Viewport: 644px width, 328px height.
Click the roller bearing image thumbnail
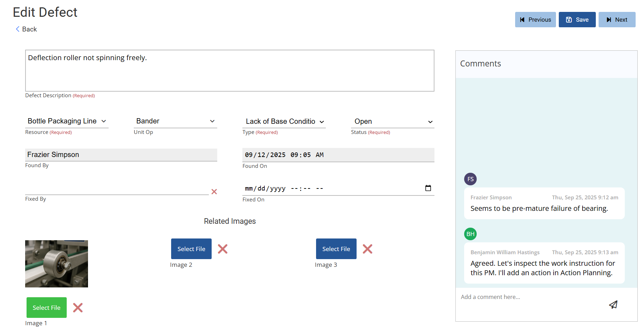(x=57, y=264)
